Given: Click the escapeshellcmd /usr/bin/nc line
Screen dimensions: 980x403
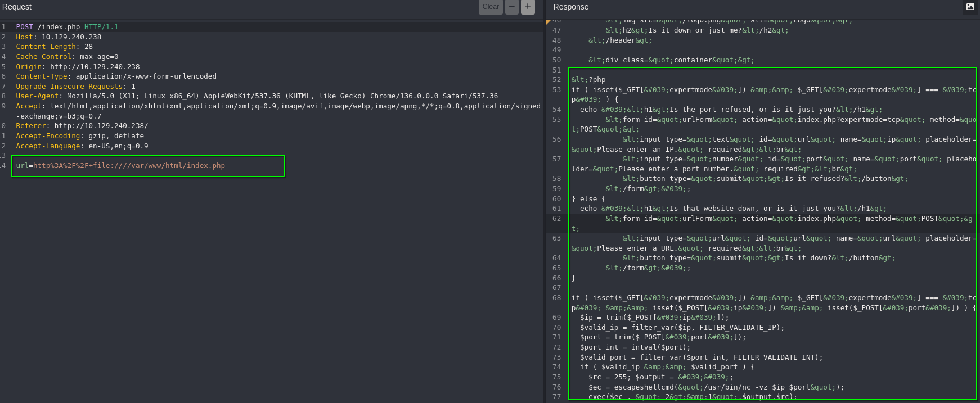Looking at the screenshot, I should (x=716, y=387).
